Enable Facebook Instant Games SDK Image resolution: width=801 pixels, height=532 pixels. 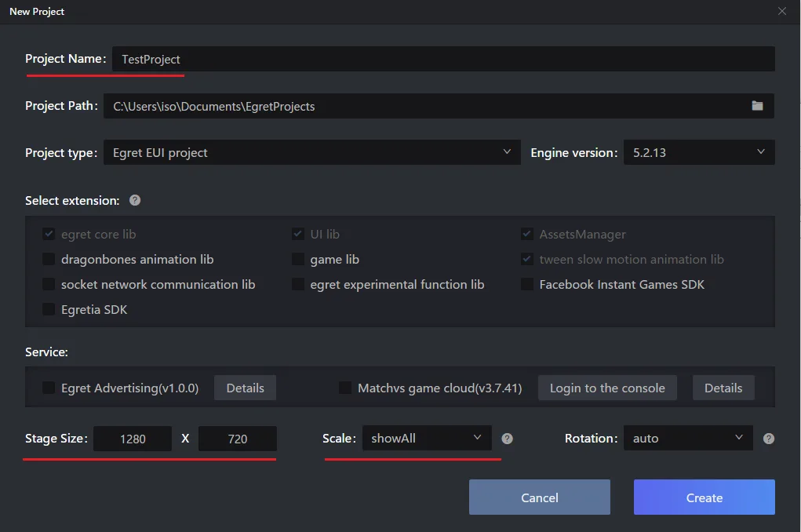(526, 284)
